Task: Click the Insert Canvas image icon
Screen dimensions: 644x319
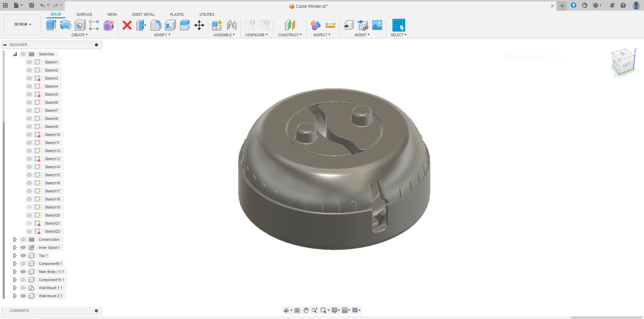Action: (377, 25)
